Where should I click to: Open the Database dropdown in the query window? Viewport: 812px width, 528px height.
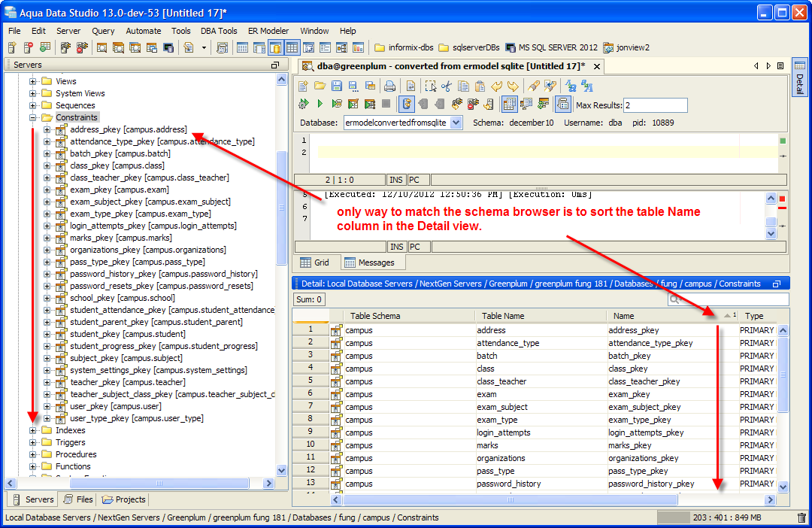pyautogui.click(x=456, y=123)
